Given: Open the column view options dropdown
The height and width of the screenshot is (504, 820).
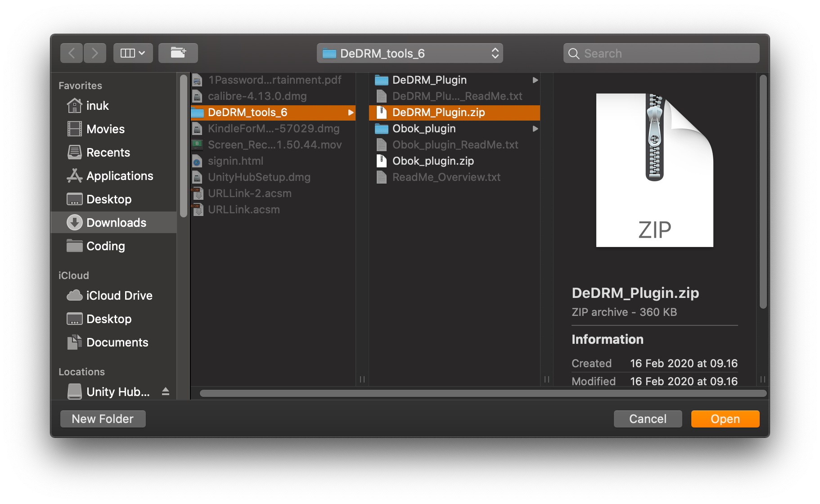Looking at the screenshot, I should [133, 53].
